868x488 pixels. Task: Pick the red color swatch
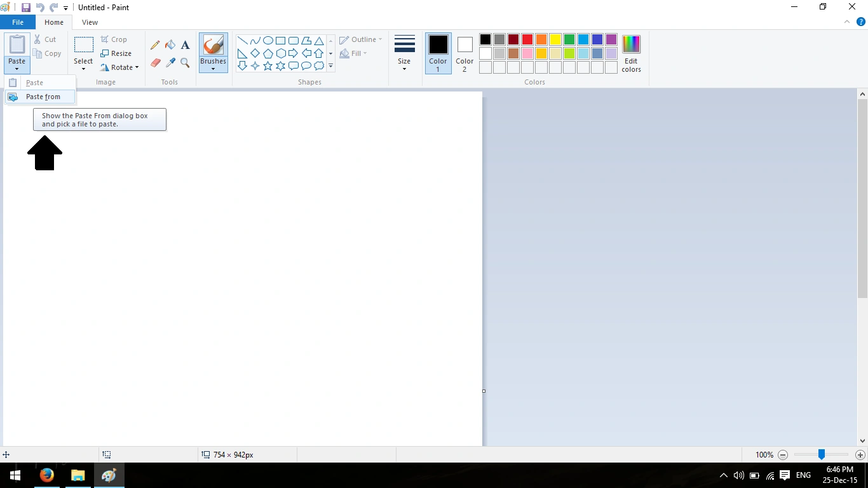[527, 39]
